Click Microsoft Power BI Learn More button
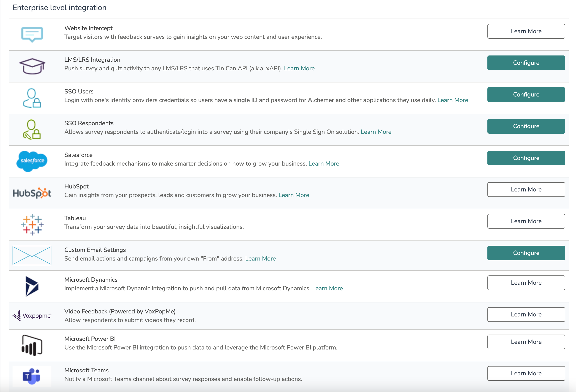The width and height of the screenshot is (576, 392). coord(526,342)
